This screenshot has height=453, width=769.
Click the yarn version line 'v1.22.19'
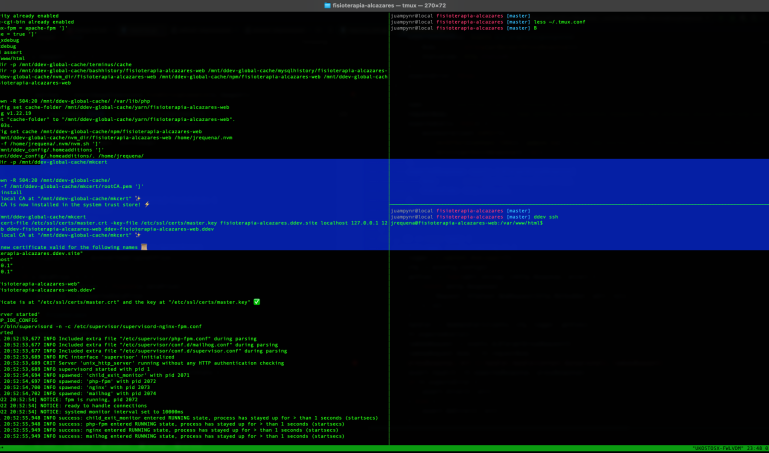[16, 113]
